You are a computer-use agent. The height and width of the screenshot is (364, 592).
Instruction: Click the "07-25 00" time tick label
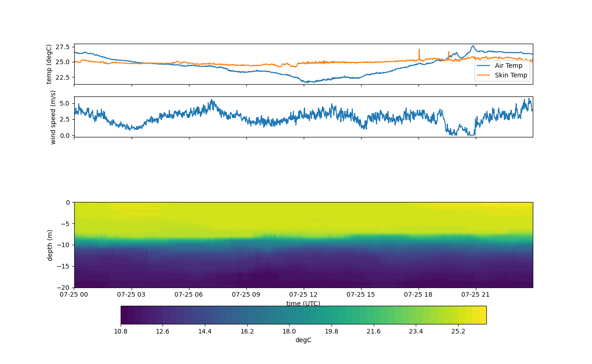coord(74,294)
